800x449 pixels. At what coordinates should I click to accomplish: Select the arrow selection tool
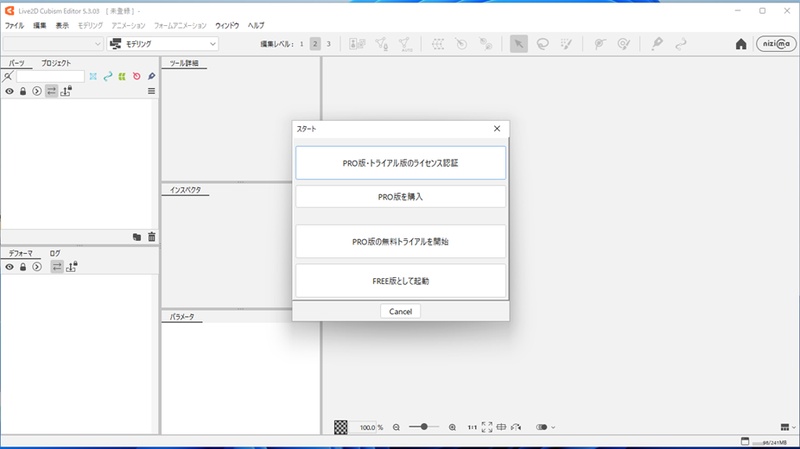pos(518,44)
